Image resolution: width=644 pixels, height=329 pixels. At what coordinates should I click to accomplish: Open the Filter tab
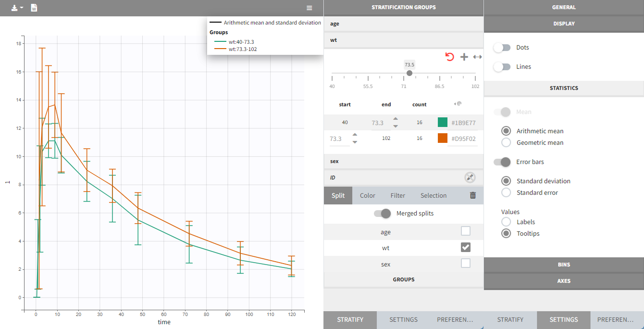pos(397,195)
